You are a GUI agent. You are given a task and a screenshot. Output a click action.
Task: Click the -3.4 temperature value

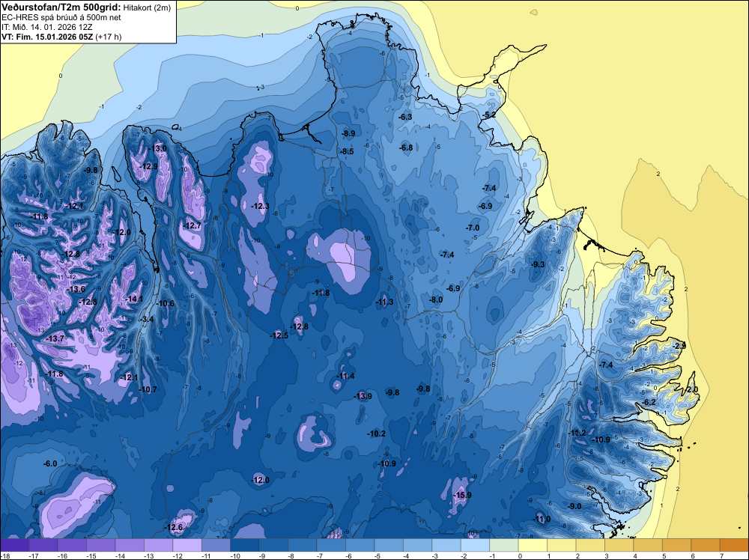pyautogui.click(x=147, y=319)
